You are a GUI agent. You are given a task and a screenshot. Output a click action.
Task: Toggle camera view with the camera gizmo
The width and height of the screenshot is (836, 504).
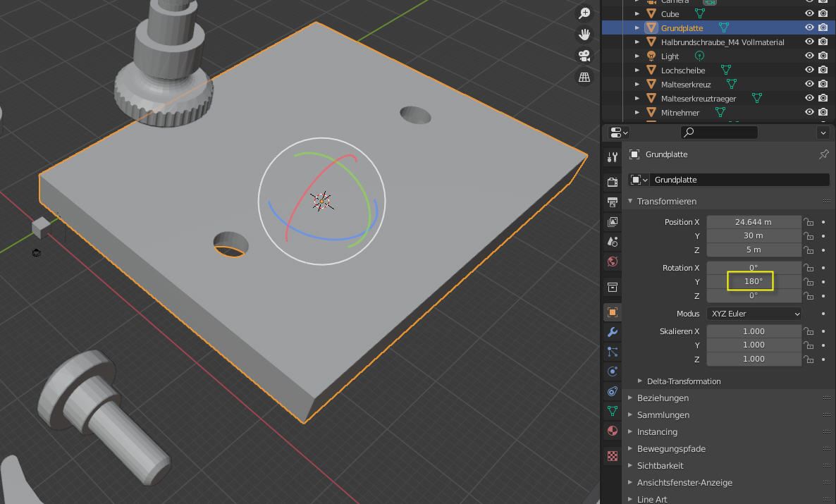[x=584, y=56]
